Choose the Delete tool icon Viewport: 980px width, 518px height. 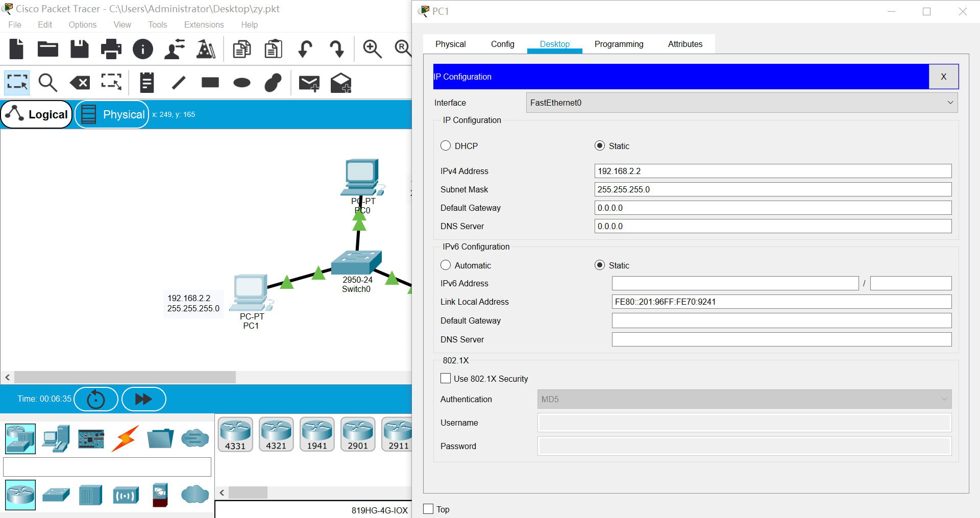(x=80, y=83)
